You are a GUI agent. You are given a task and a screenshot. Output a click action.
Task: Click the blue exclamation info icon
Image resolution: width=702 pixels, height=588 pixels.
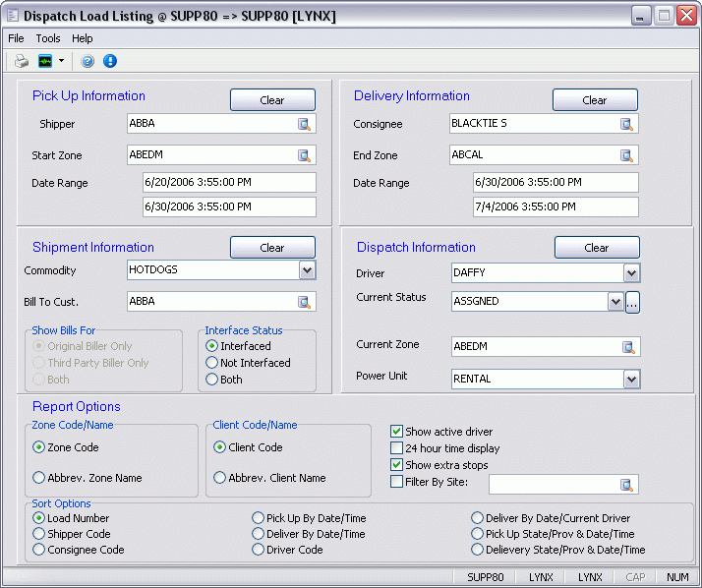pos(109,61)
